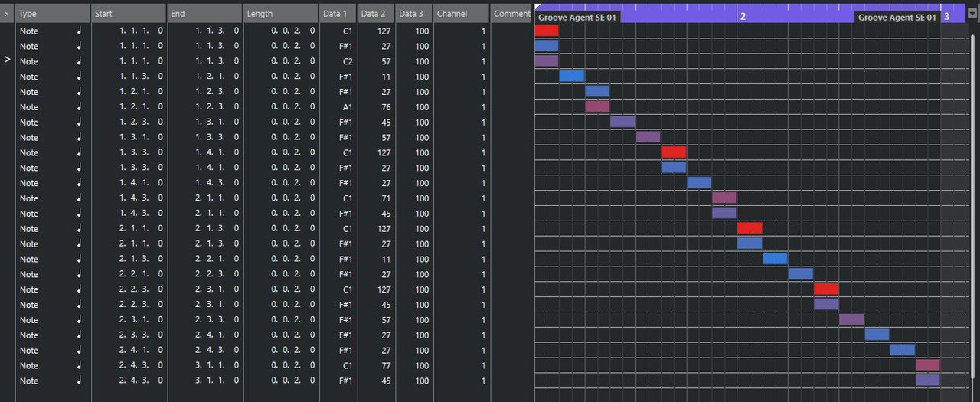
Task: Click End value '1. 2. 1. 0'
Action: (217, 77)
